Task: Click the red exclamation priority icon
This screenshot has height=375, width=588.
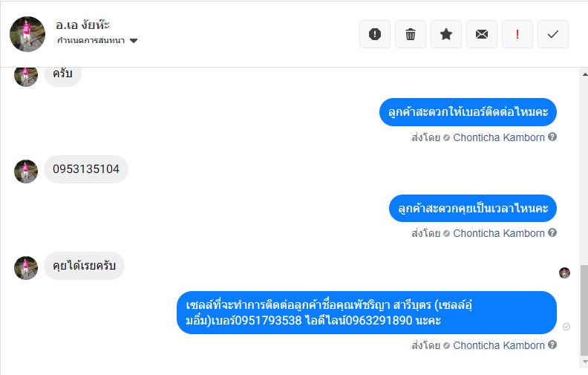Action: 517,34
